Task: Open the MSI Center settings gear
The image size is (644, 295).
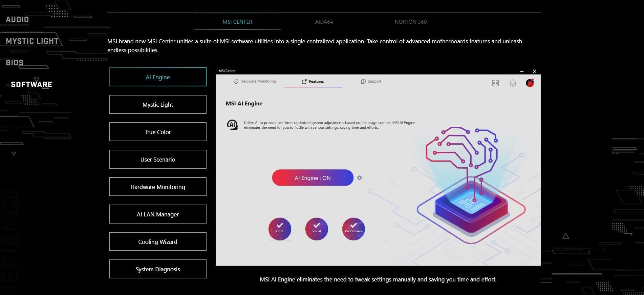Action: click(513, 83)
